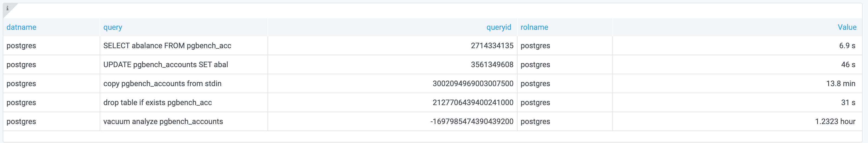Sort table by queryid column header

(x=498, y=27)
